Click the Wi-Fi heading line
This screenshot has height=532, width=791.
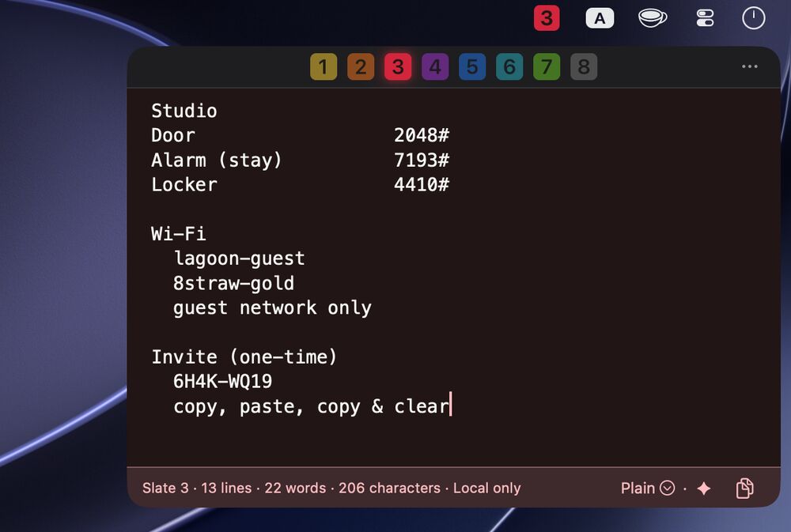179,234
